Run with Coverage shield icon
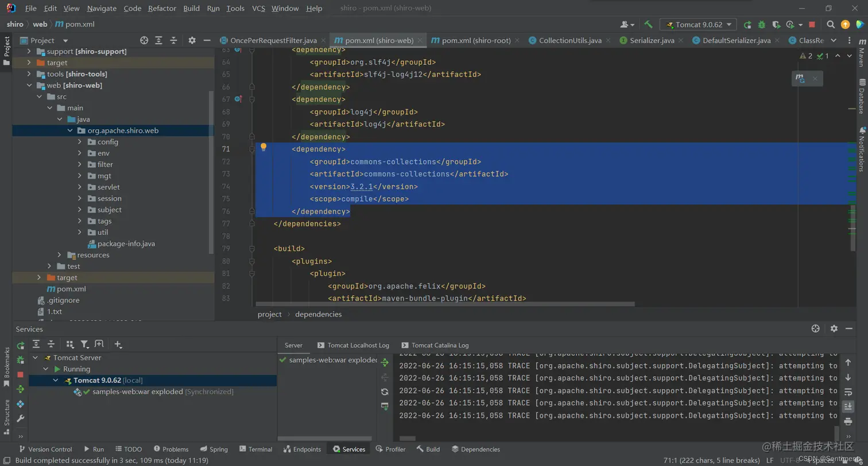This screenshot has height=466, width=868. (x=776, y=25)
